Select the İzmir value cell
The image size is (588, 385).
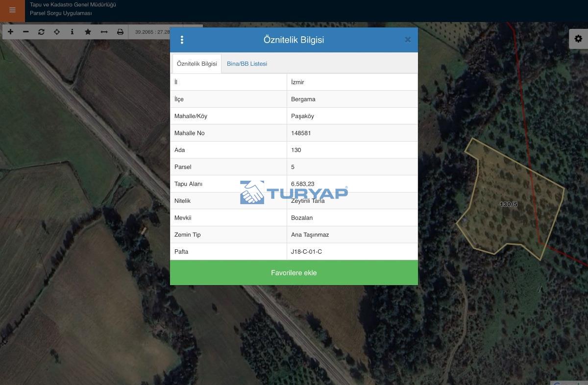(x=352, y=82)
